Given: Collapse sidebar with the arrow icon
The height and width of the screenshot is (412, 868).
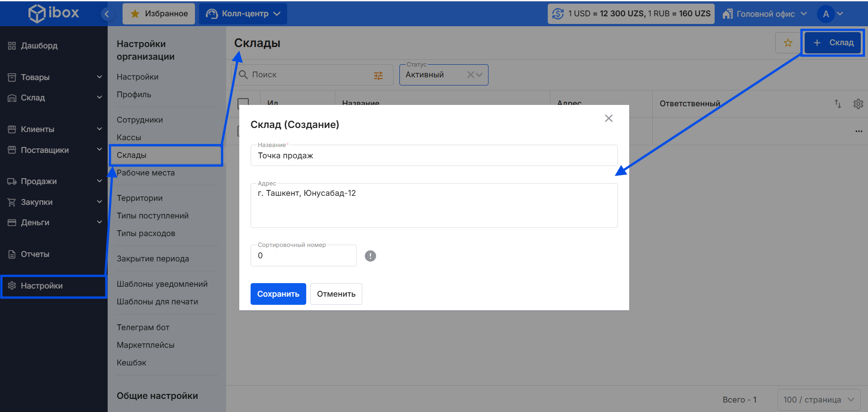Looking at the screenshot, I should (x=107, y=14).
